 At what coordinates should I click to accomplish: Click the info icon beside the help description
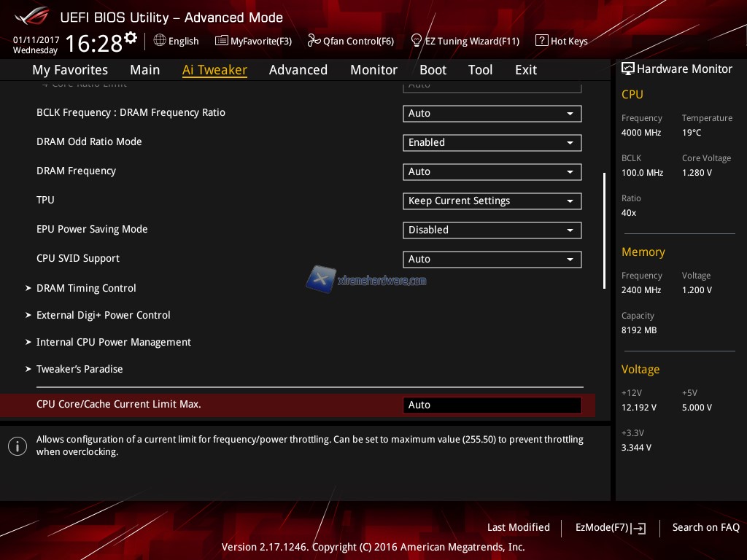(18, 446)
